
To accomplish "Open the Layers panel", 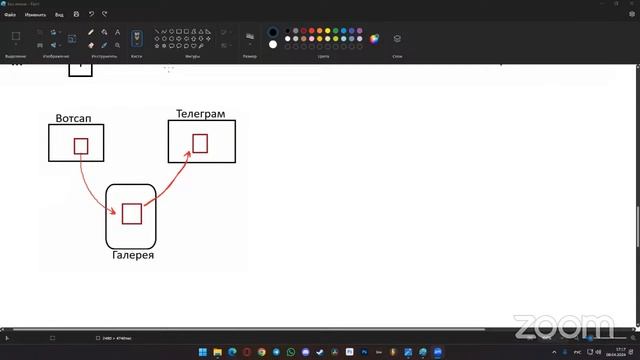I will [397, 38].
